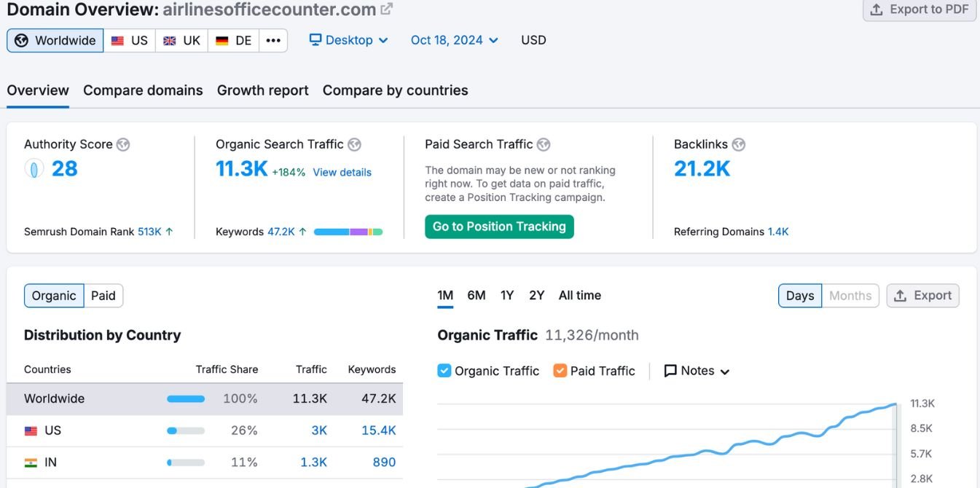Viewport: 980px width, 488px height.
Task: Click up arrow next to Semrush Domain Rank 513K
Action: click(x=169, y=232)
